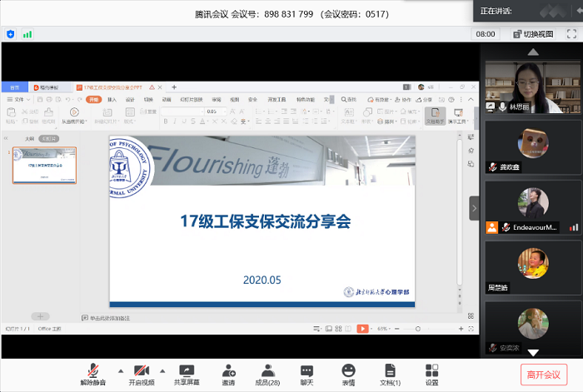
Task: Select slide 1 thumbnail in slide panel
Action: coord(44,165)
